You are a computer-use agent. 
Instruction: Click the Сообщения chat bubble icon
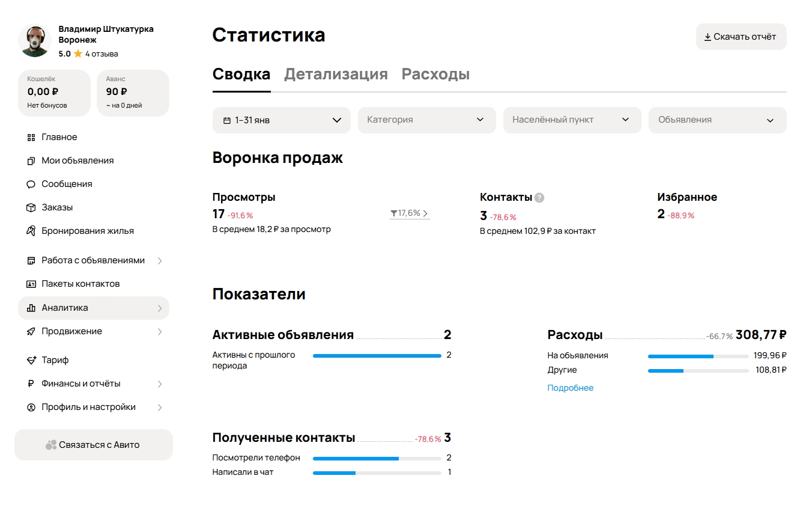point(31,185)
